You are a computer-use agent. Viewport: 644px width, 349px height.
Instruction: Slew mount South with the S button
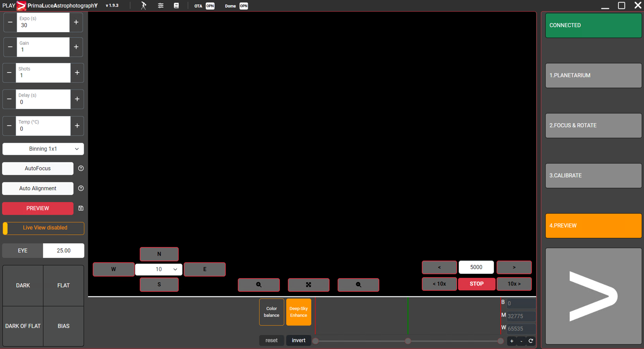click(x=159, y=285)
